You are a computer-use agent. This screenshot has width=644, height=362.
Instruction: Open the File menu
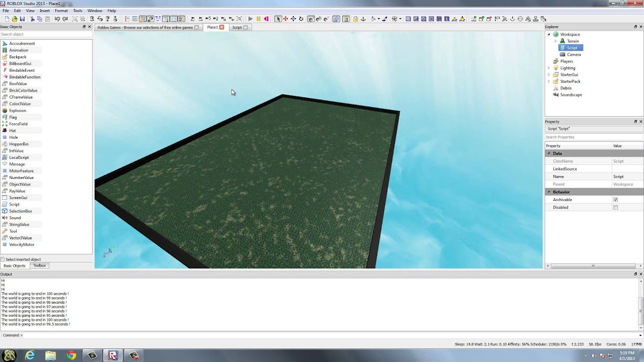coord(6,11)
